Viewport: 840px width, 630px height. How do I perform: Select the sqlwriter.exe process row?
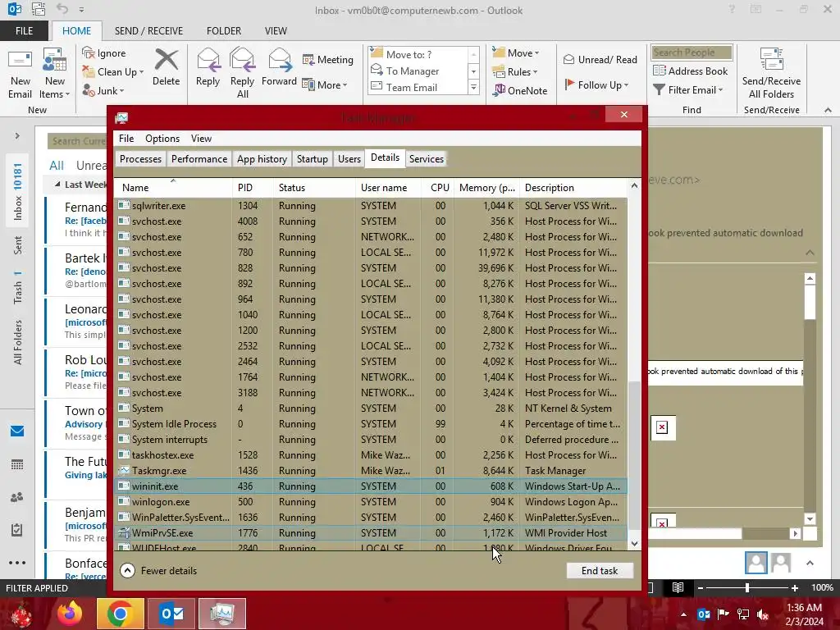click(x=371, y=206)
